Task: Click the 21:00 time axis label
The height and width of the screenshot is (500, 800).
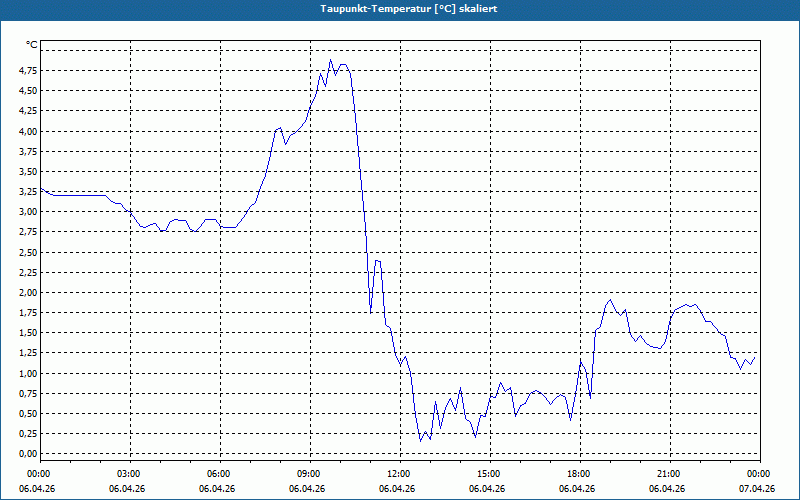Action: click(670, 474)
